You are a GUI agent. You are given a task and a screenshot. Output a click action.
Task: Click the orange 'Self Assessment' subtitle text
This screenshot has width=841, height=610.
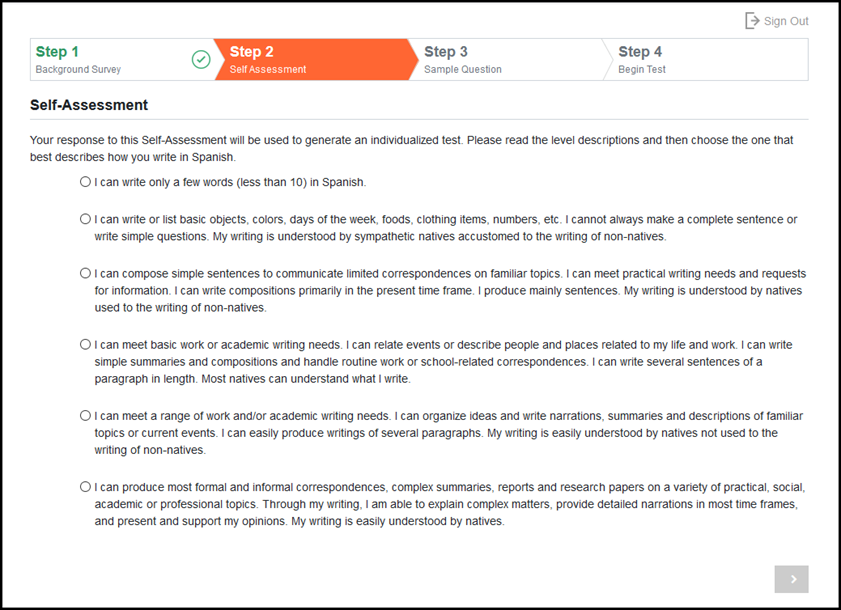[268, 69]
